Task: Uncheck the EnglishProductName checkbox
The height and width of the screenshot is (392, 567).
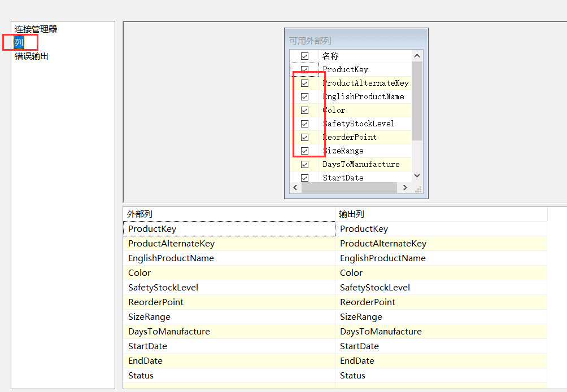Action: 305,96
